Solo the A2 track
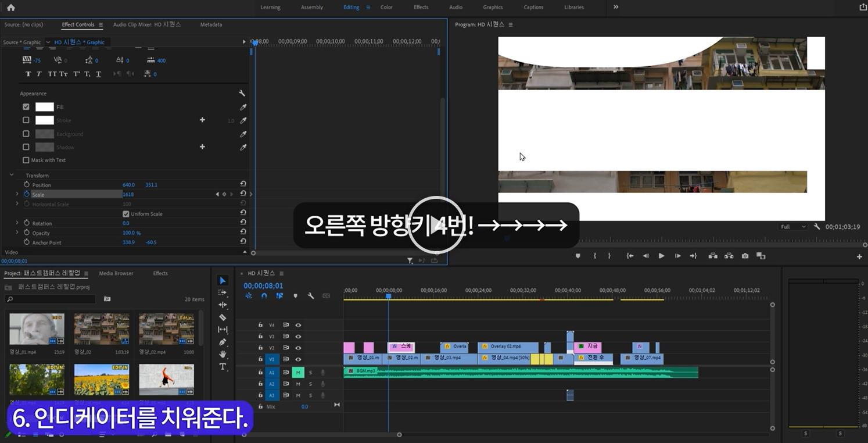This screenshot has height=443, width=868. (x=310, y=384)
